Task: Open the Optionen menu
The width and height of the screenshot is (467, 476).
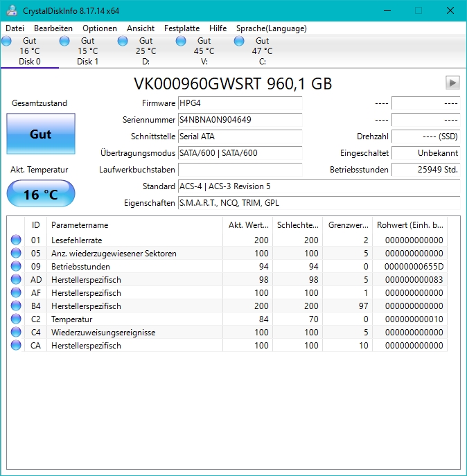Action: (x=100, y=28)
